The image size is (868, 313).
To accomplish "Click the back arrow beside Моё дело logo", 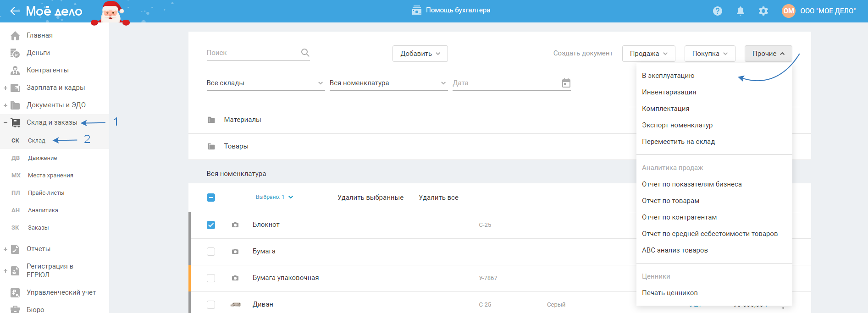I will [x=15, y=11].
